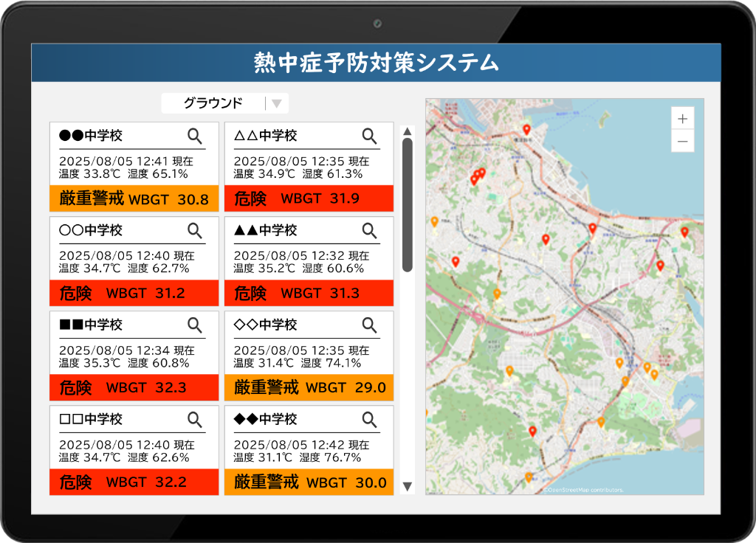Click the 危険 WBGT 31.9 alert banner
Image resolution: width=756 pixels, height=543 pixels.
[x=309, y=198]
